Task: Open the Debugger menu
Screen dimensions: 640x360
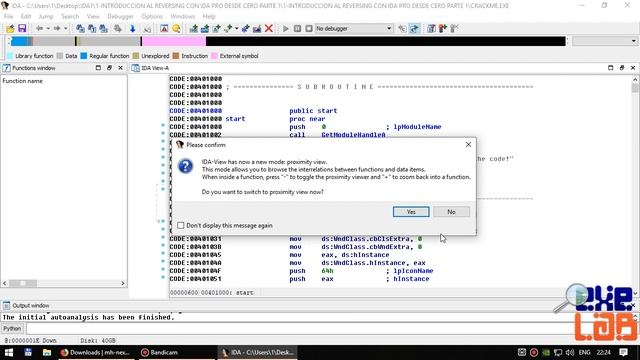Action: tap(120, 16)
